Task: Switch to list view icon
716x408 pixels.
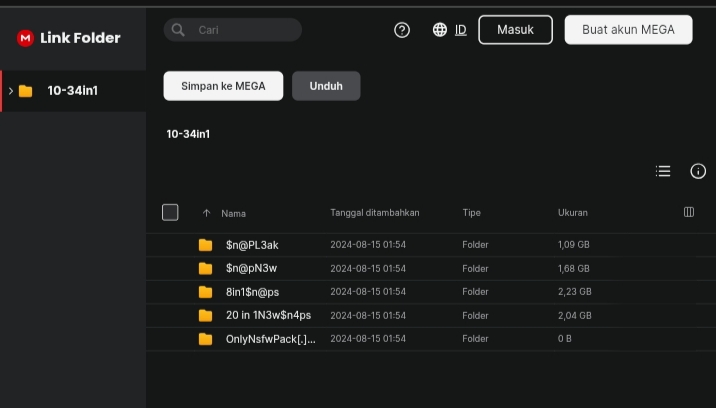Action: coord(663,171)
